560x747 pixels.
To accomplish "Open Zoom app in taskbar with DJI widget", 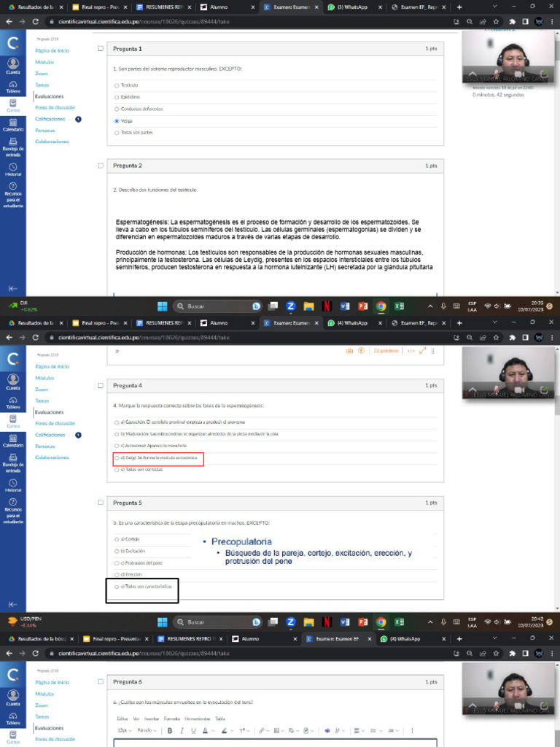I will tap(290, 306).
